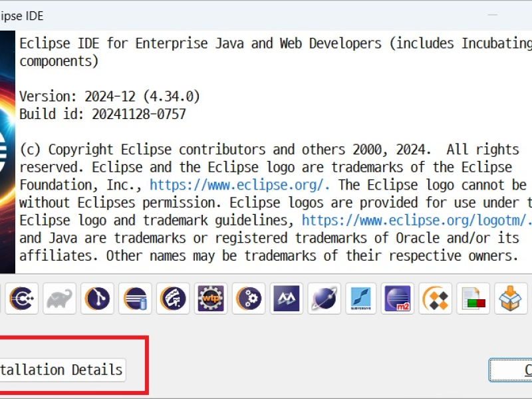Click the grey Gradle elephant icon
This screenshot has height=399, width=532.
59,299
